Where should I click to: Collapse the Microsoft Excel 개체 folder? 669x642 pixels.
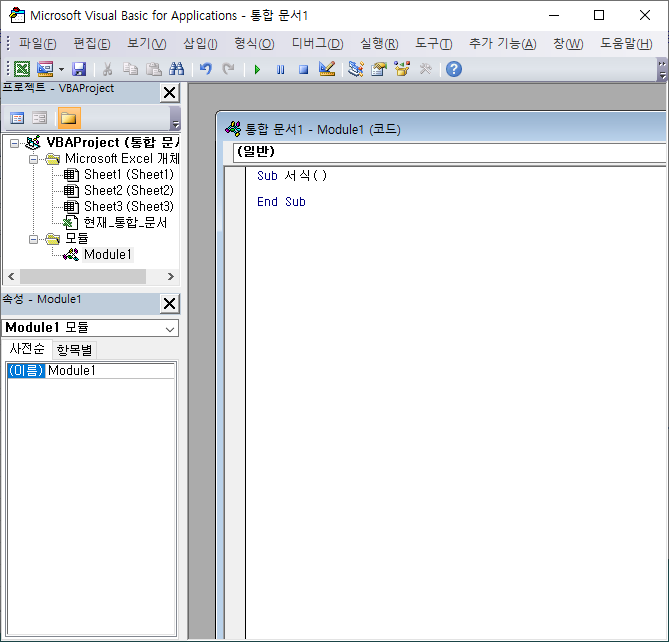click(33, 159)
